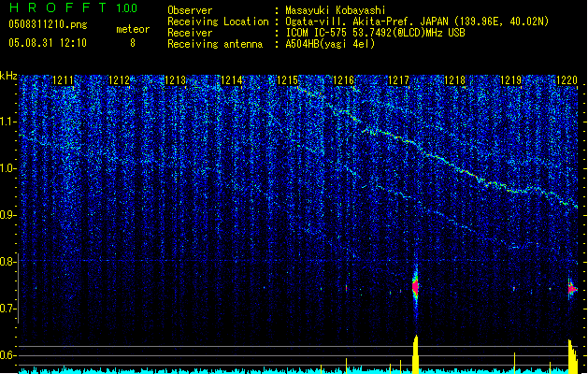Click the meteor count value 8

133,43
